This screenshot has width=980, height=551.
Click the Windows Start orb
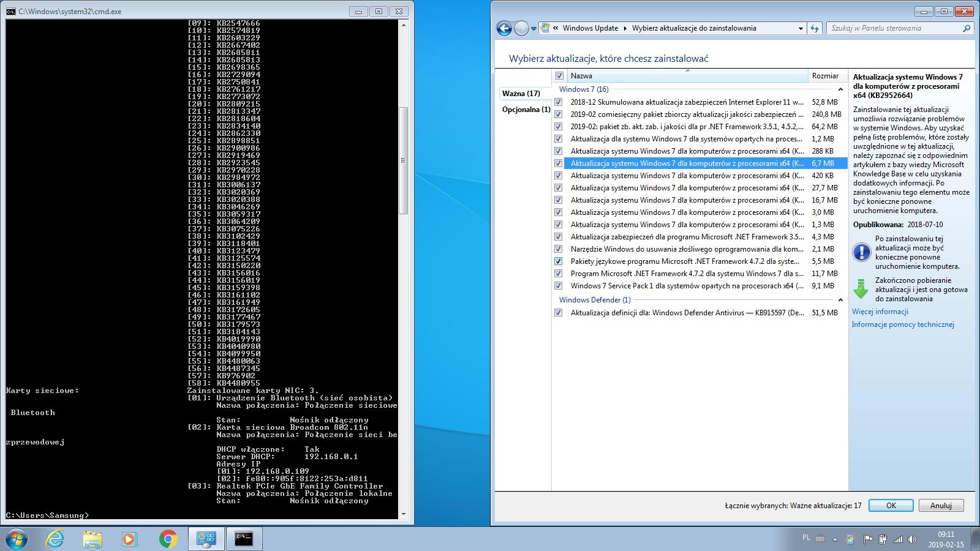coord(16,539)
